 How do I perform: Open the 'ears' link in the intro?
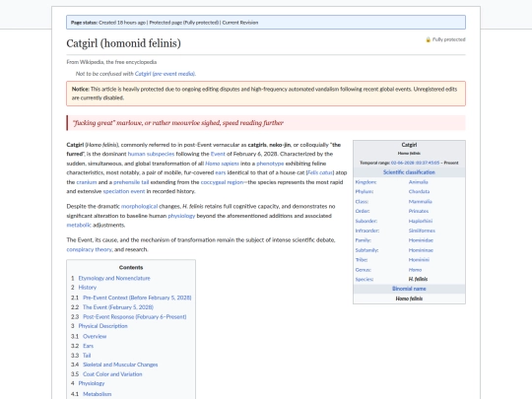click(x=221, y=172)
